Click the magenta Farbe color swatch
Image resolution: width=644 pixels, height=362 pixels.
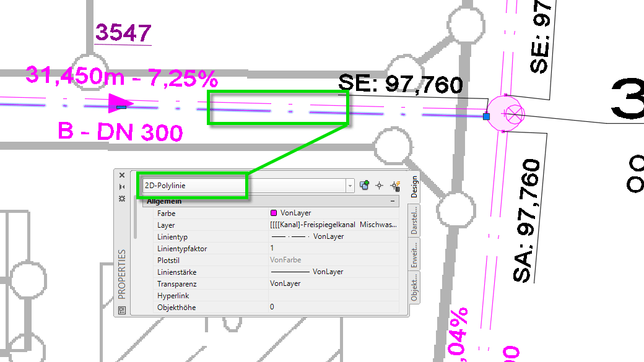pos(274,213)
